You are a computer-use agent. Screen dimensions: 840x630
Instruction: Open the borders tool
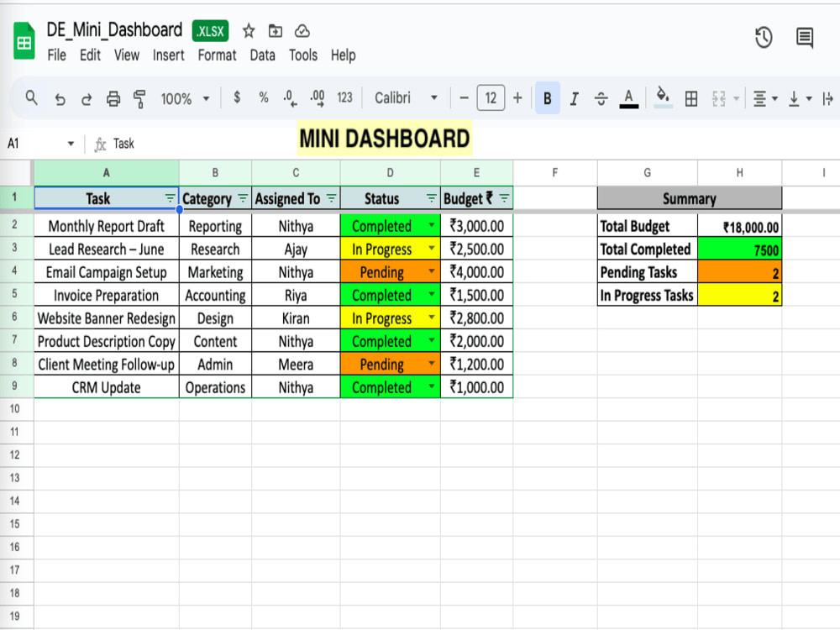tap(691, 98)
